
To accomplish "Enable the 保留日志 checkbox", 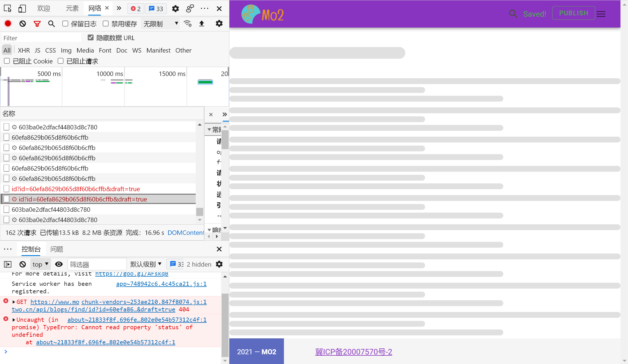I will [x=65, y=24].
